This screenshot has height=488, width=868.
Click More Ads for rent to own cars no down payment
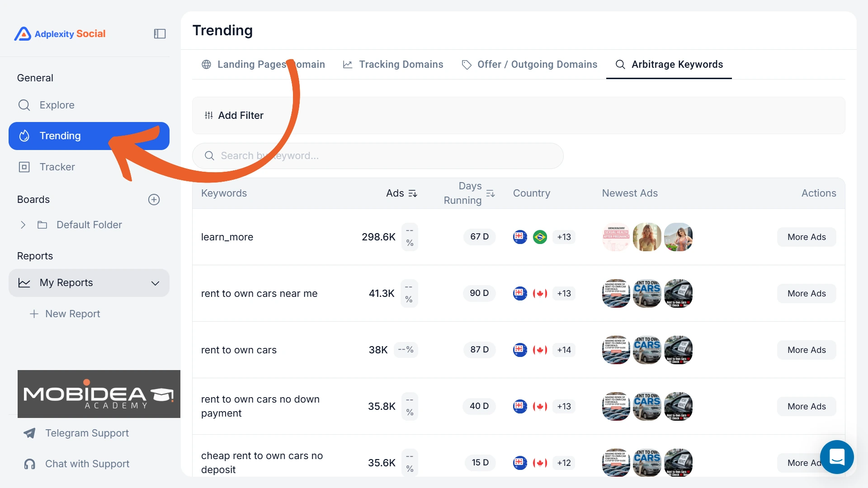807,406
